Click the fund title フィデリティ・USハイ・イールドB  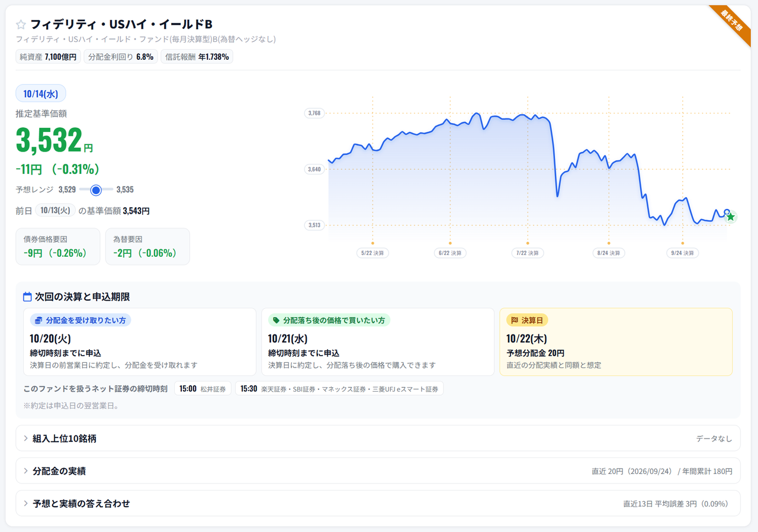121,24
